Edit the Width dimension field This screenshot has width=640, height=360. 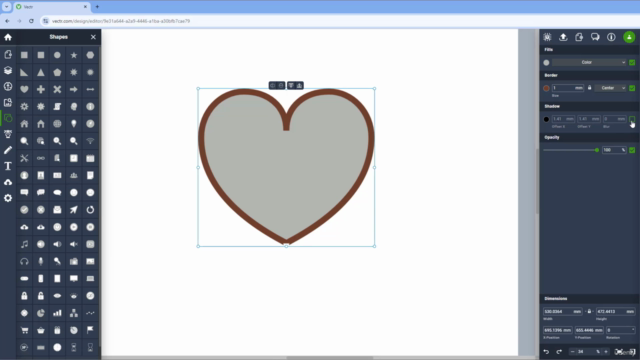(x=562, y=311)
